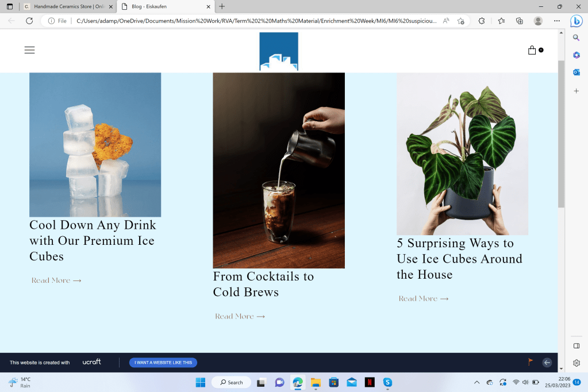
Task: Click I WANT A WEBSITE LIKE THIS button
Action: (163, 362)
